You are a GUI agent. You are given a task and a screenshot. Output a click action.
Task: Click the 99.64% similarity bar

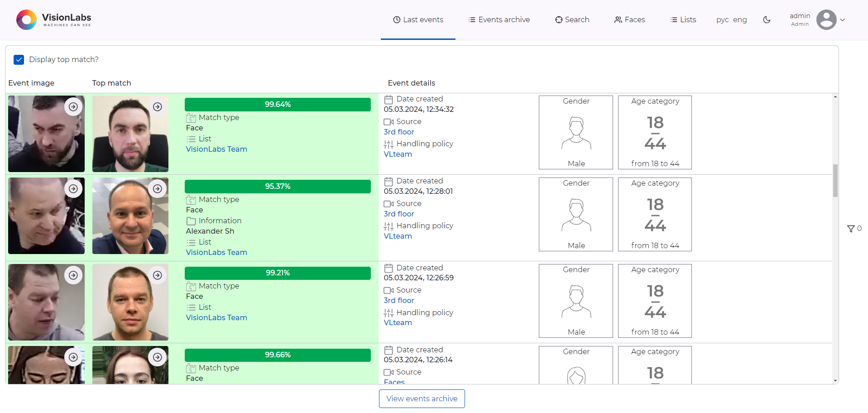[x=278, y=105]
